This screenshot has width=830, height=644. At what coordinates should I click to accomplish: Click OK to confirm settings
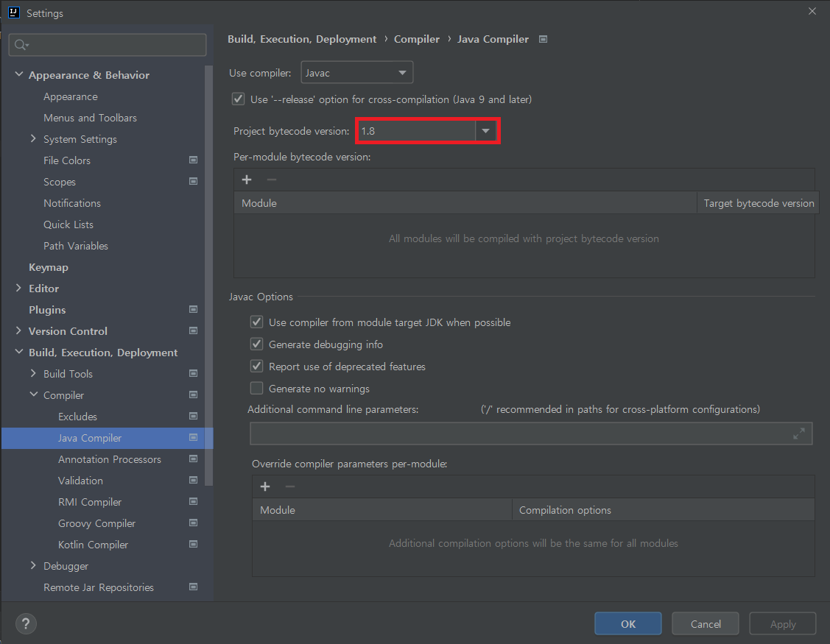627,623
